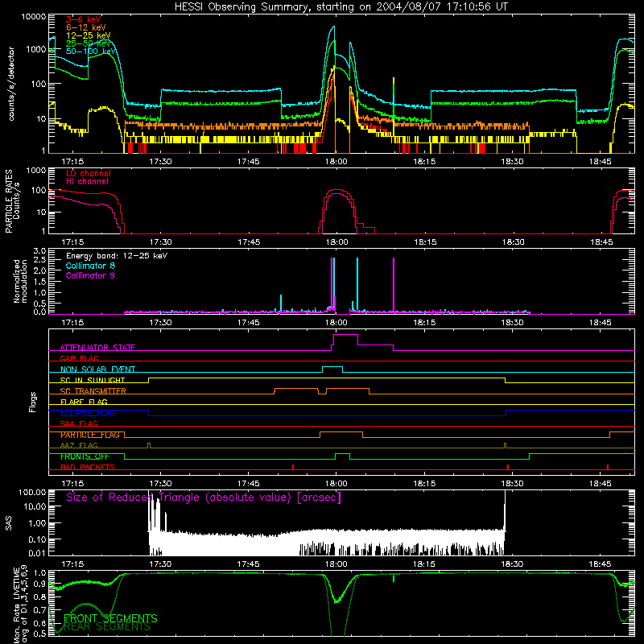This screenshot has width=644, height=644.
Task: Click the 18:30 time label under the Flags panel
Action: point(512,484)
